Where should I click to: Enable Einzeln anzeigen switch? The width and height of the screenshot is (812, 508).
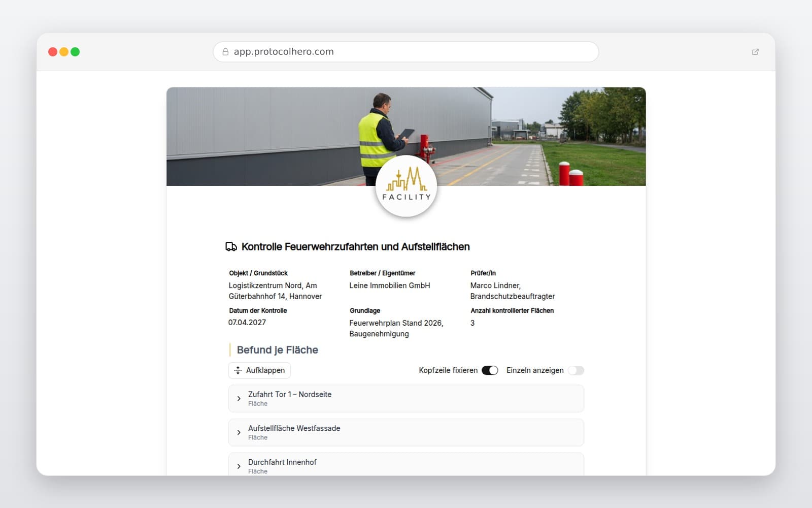tap(576, 370)
